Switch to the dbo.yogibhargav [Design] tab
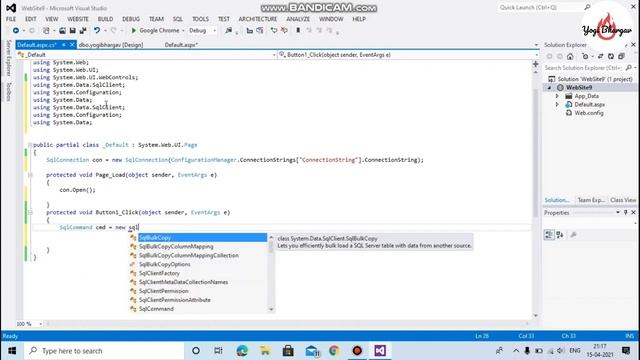 coord(111,45)
